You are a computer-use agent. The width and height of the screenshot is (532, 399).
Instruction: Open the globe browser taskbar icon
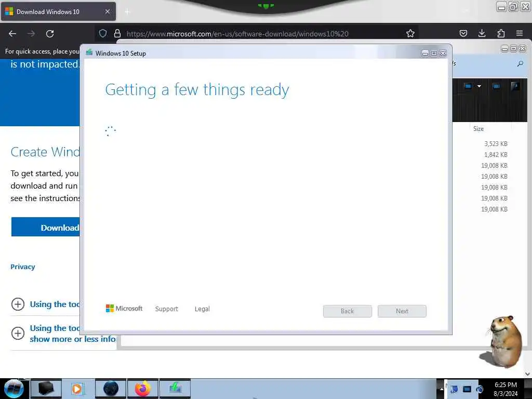click(x=111, y=389)
